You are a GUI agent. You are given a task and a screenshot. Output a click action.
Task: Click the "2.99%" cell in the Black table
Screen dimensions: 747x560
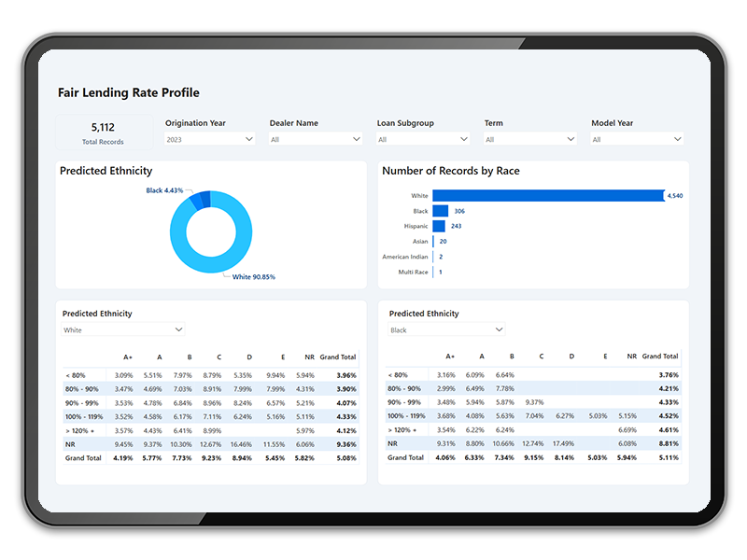coord(446,388)
